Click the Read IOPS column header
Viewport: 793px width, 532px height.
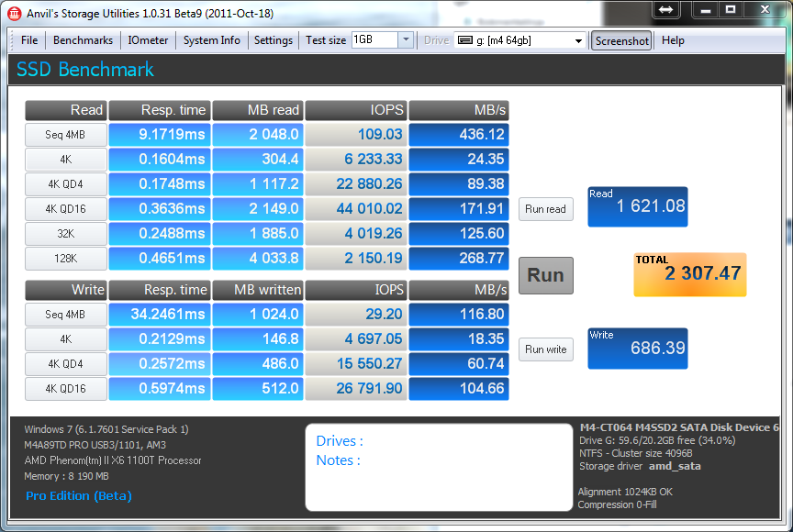tap(355, 110)
